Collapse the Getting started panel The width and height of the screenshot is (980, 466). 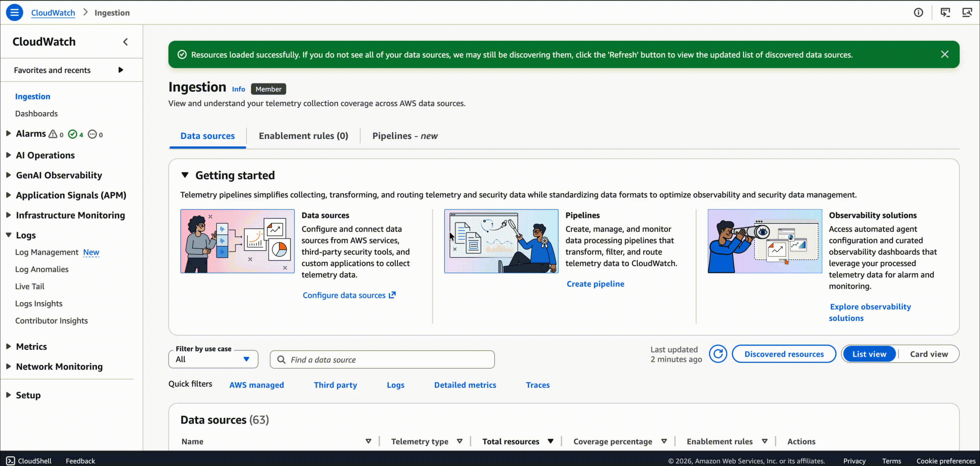(x=185, y=175)
